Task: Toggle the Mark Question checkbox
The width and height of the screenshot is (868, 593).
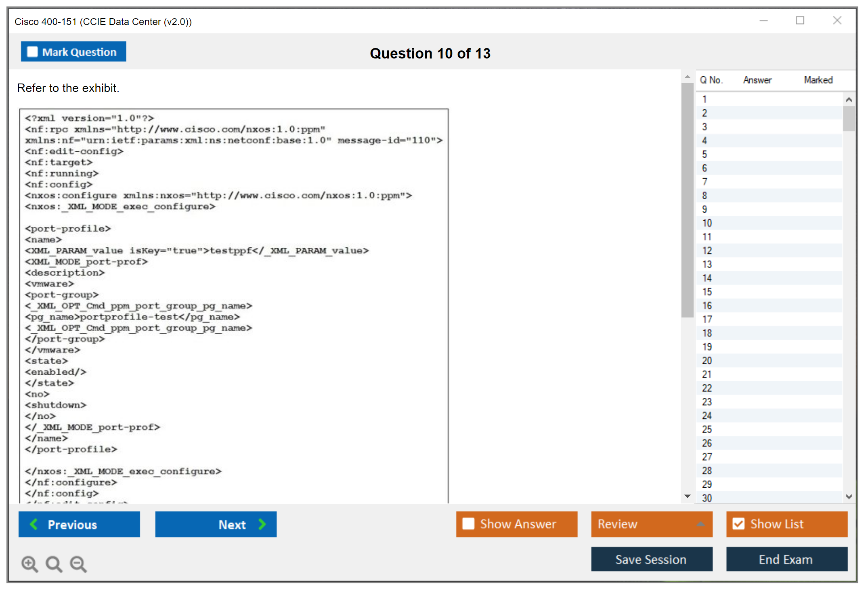Action: (x=32, y=52)
